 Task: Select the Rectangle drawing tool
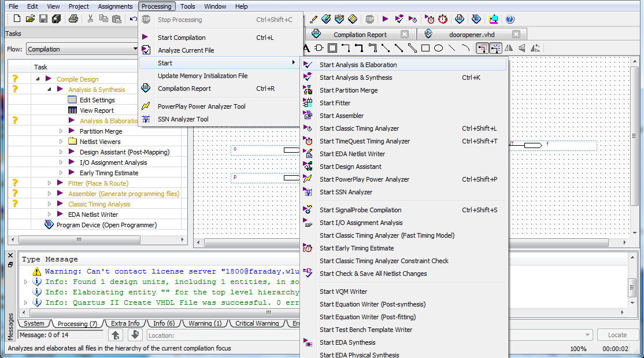[425, 48]
